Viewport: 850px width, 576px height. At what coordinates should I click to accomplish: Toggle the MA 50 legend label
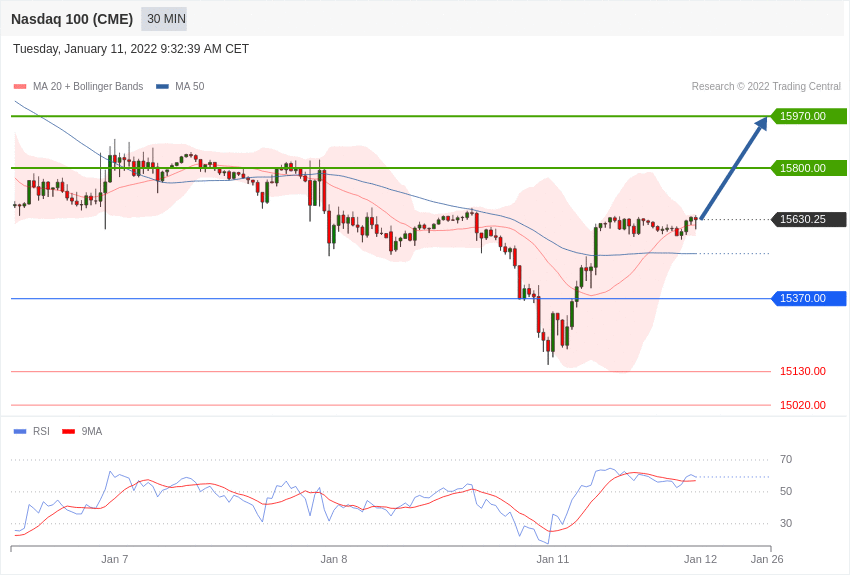(190, 87)
